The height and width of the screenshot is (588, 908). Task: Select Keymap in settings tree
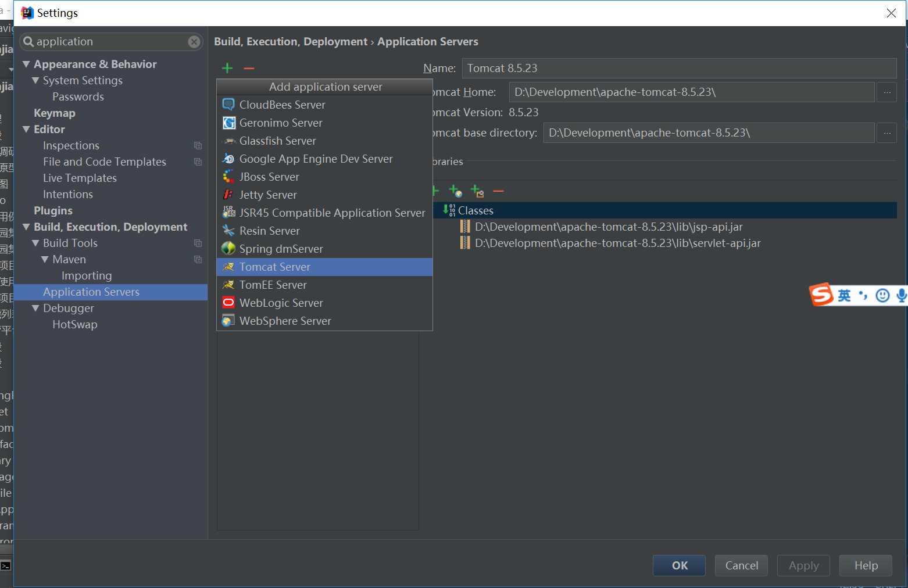tap(55, 113)
